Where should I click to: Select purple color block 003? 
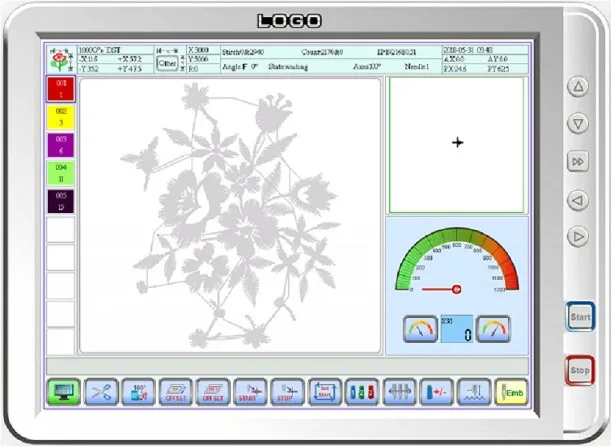[61, 145]
